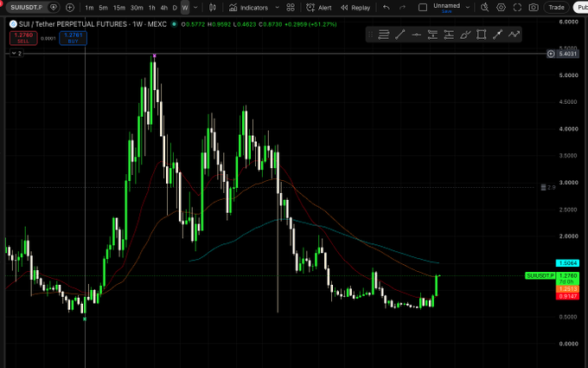Click the Unnamed layout name

click(x=447, y=7)
